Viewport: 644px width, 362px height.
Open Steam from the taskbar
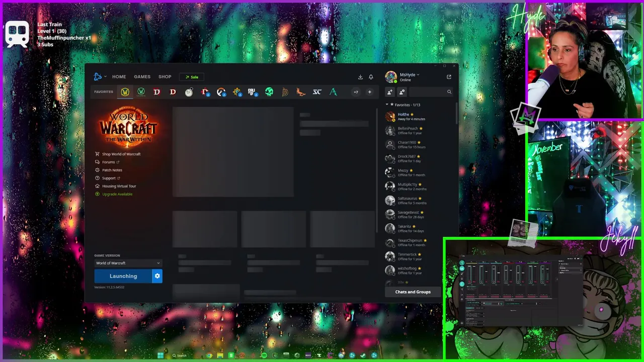click(x=363, y=355)
